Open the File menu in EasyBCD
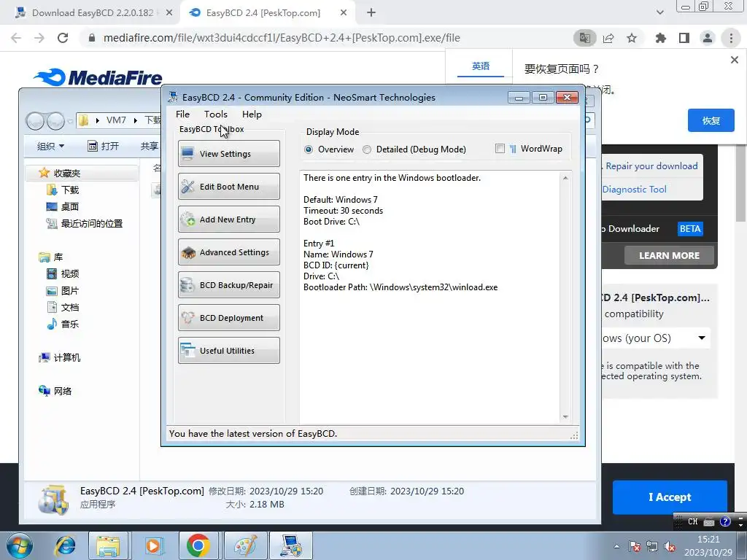 182,114
